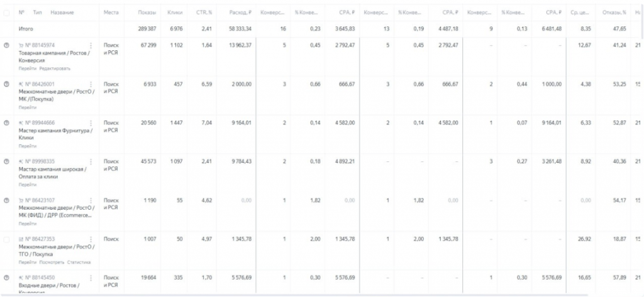Viewport: 644px width, 297px height.
Task: Open kebab menu for campaign №89998335
Action: click(92, 161)
